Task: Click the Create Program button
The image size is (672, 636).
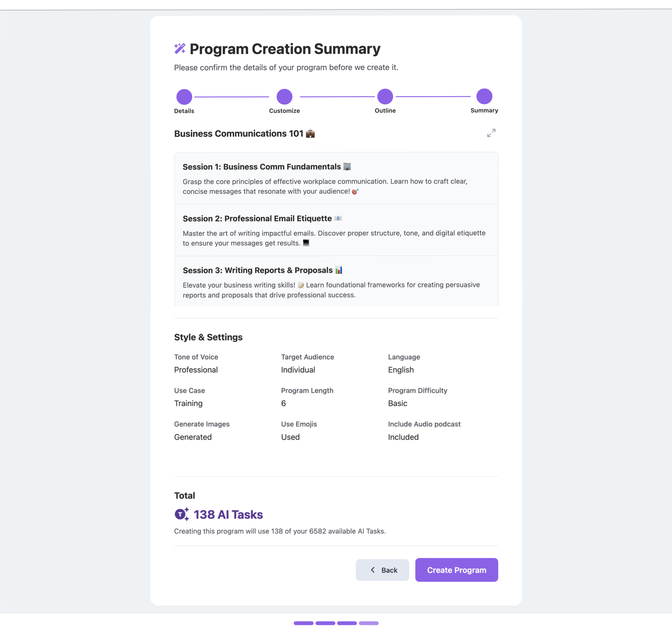Action: pyautogui.click(x=456, y=570)
